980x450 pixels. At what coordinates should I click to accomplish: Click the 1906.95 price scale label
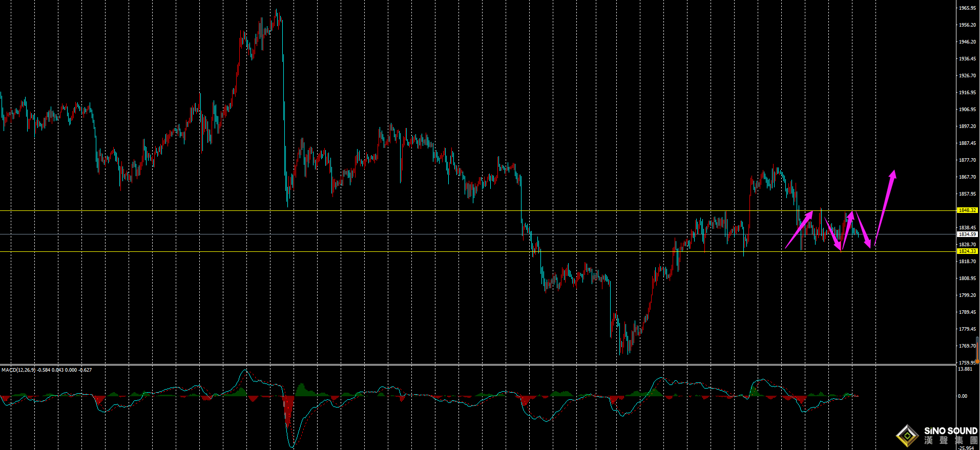[x=967, y=110]
